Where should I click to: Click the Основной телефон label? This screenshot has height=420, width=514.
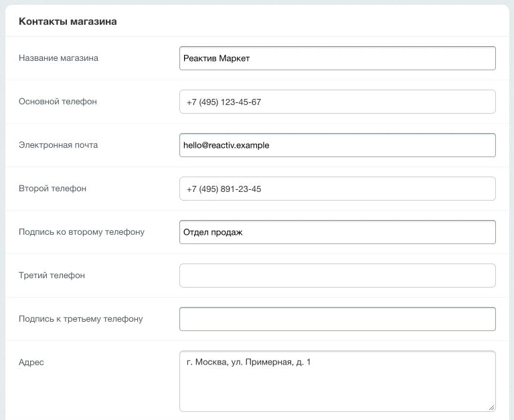click(58, 102)
